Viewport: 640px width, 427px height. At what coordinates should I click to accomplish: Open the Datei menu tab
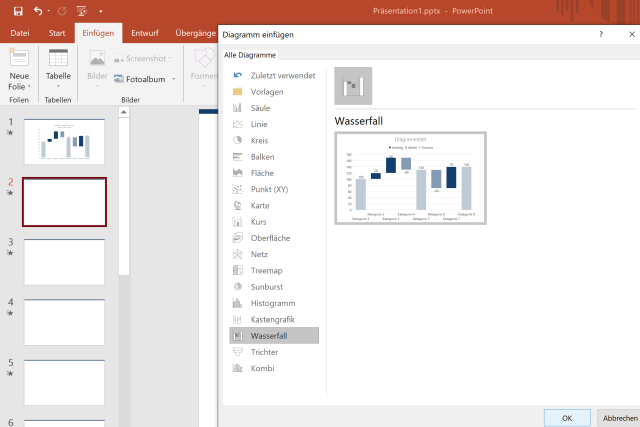pos(20,33)
